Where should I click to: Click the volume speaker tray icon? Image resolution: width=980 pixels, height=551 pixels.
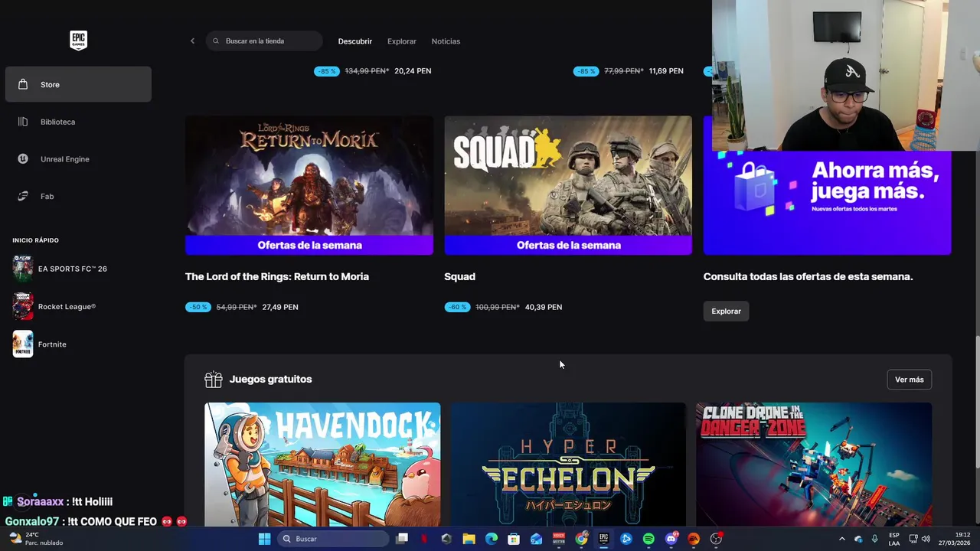(x=926, y=539)
